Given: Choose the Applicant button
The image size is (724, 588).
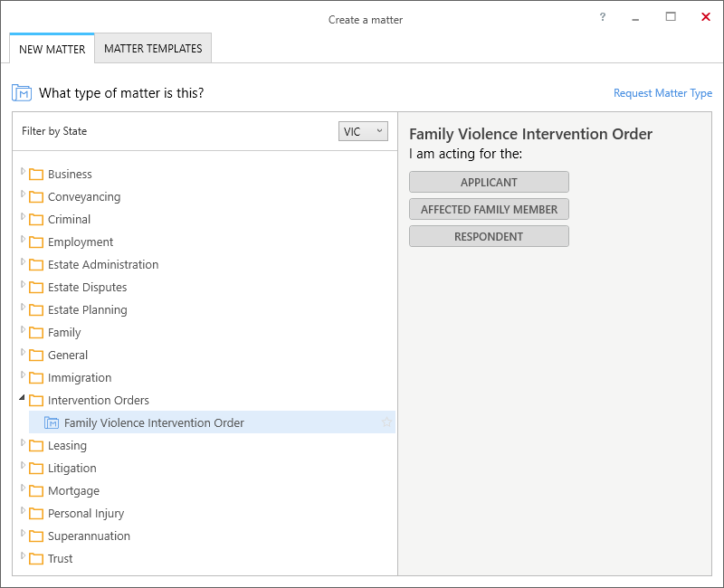Looking at the screenshot, I should [x=489, y=183].
